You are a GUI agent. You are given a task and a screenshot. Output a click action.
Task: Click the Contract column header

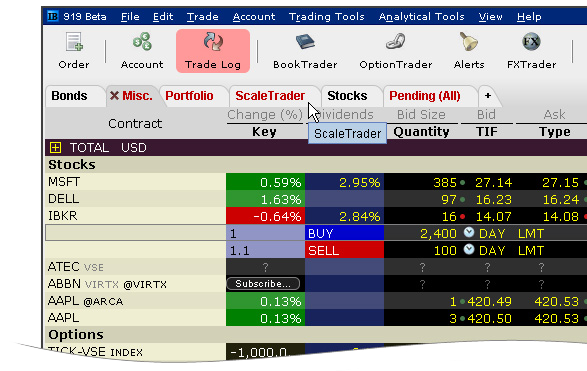tap(135, 124)
